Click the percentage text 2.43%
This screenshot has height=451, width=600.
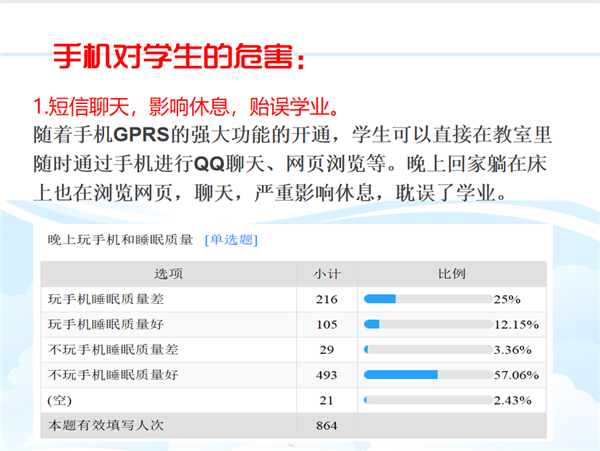pyautogui.click(x=513, y=400)
